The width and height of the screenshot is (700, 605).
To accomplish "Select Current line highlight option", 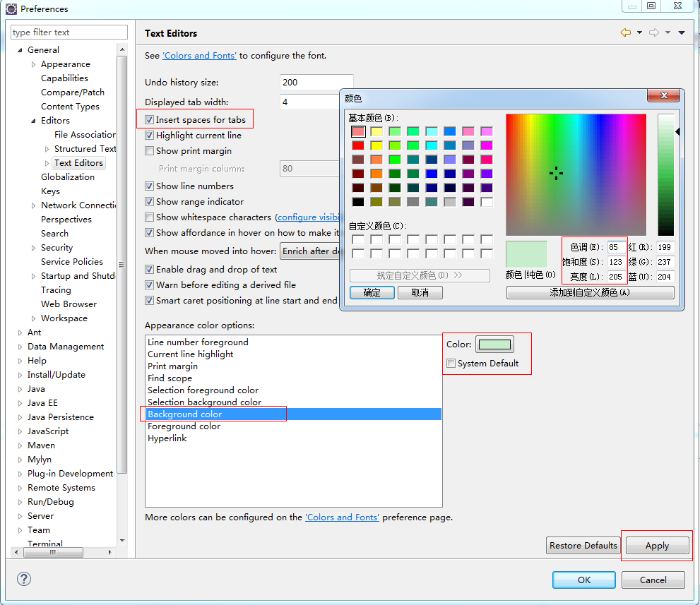I will pyautogui.click(x=191, y=354).
